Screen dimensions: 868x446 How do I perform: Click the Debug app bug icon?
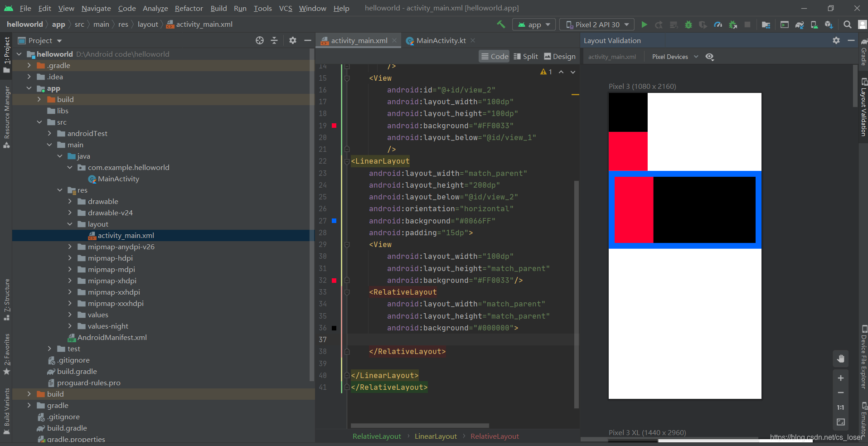[689, 24]
